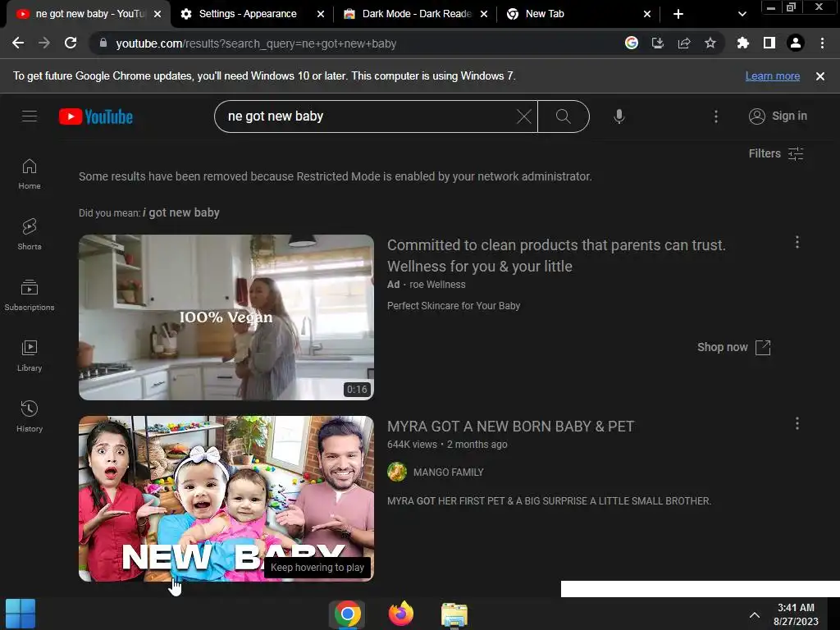Open the Extensions puzzle icon
Viewport: 840px width, 630px height.
742,43
